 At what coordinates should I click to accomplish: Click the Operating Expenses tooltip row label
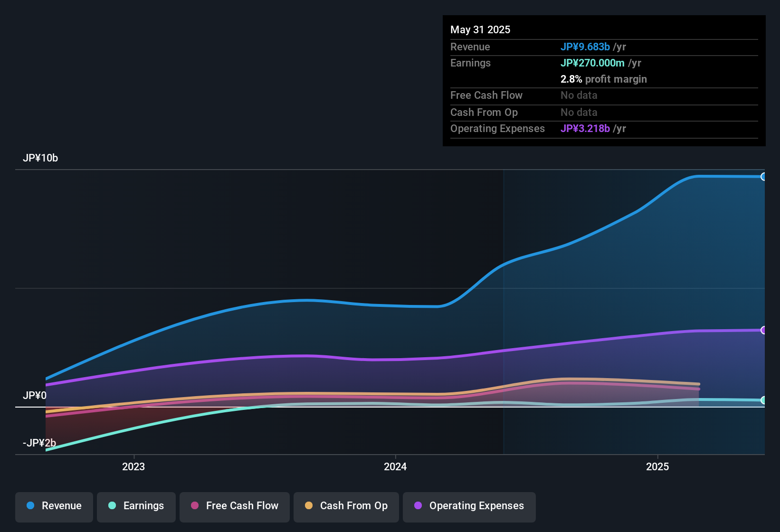[497, 129]
